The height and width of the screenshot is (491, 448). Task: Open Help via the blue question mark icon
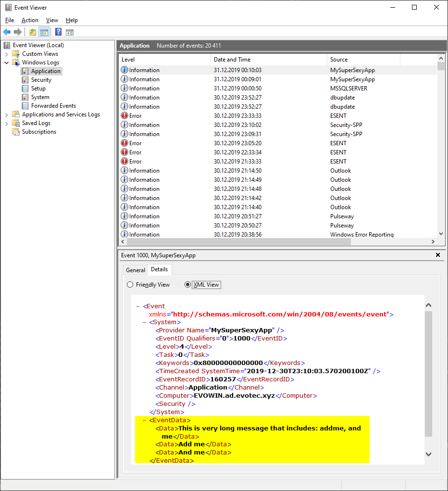click(x=58, y=32)
